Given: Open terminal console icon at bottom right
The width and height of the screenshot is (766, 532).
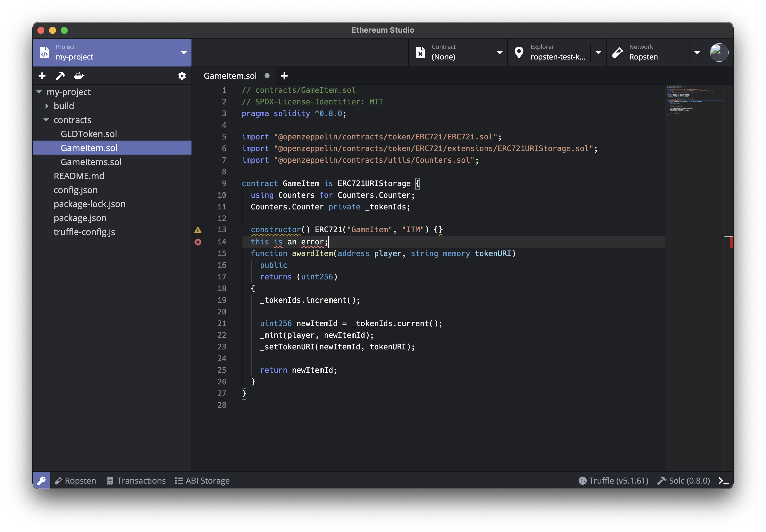Looking at the screenshot, I should 723,481.
